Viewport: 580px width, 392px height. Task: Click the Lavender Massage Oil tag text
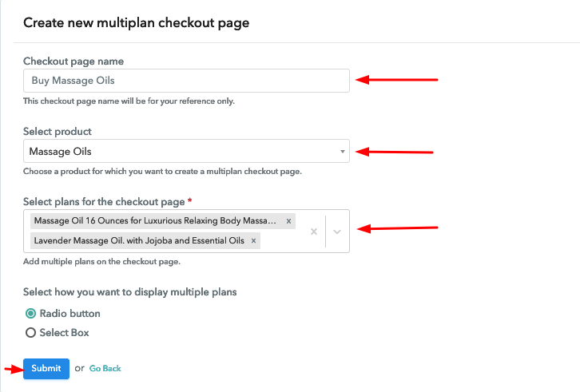pos(139,241)
